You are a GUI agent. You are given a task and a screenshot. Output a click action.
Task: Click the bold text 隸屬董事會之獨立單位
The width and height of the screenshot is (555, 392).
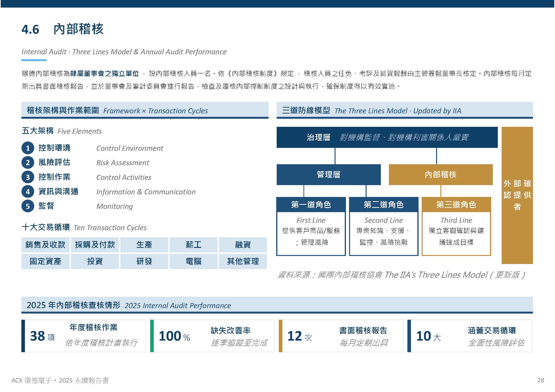pyautogui.click(x=104, y=73)
